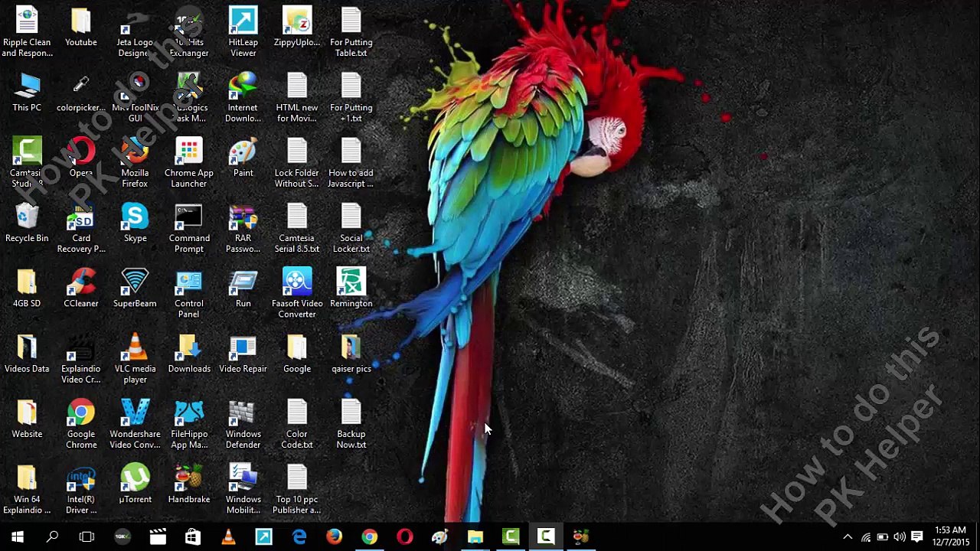
Task: Select the Chrome App Launcher shortcut
Action: point(189,163)
